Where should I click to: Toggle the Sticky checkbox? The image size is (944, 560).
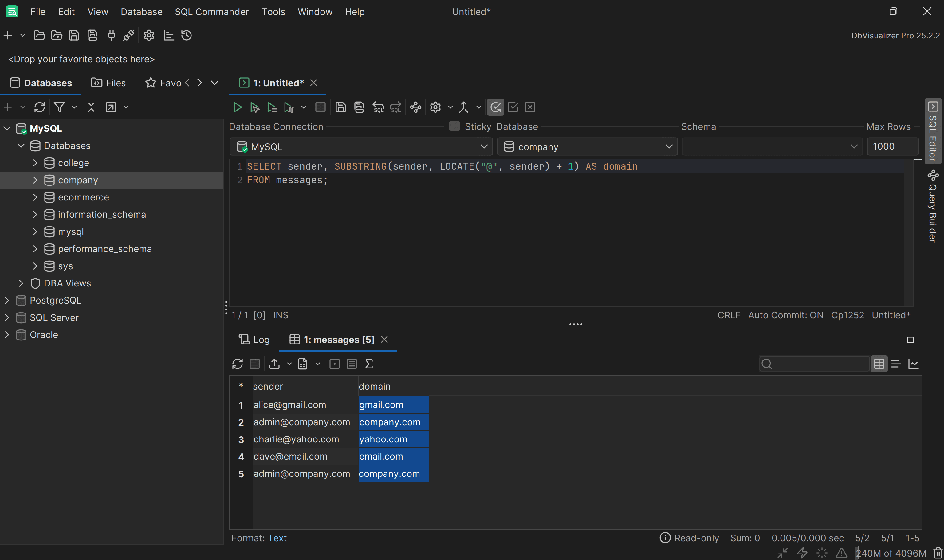click(454, 126)
